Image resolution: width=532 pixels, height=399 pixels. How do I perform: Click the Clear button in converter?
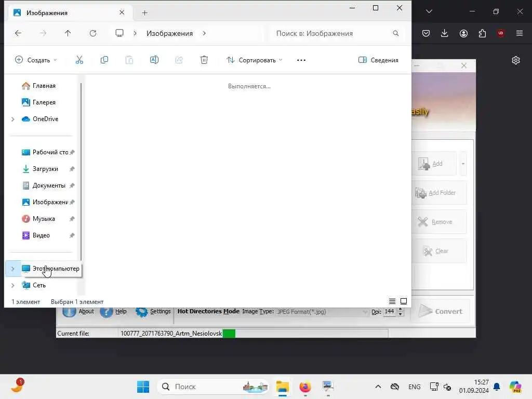click(439, 251)
